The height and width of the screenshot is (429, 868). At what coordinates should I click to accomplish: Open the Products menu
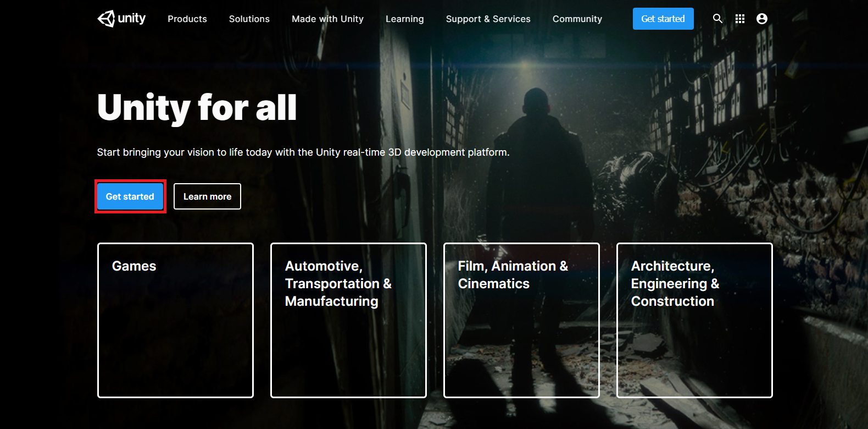187,19
